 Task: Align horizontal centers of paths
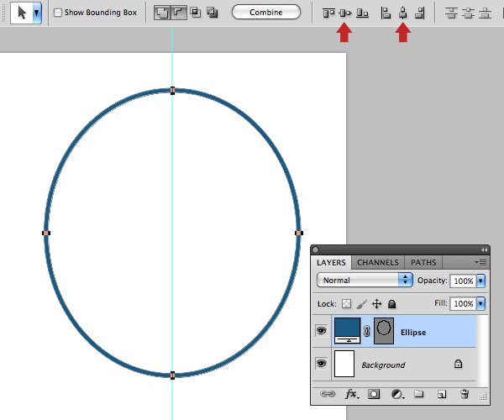point(402,13)
